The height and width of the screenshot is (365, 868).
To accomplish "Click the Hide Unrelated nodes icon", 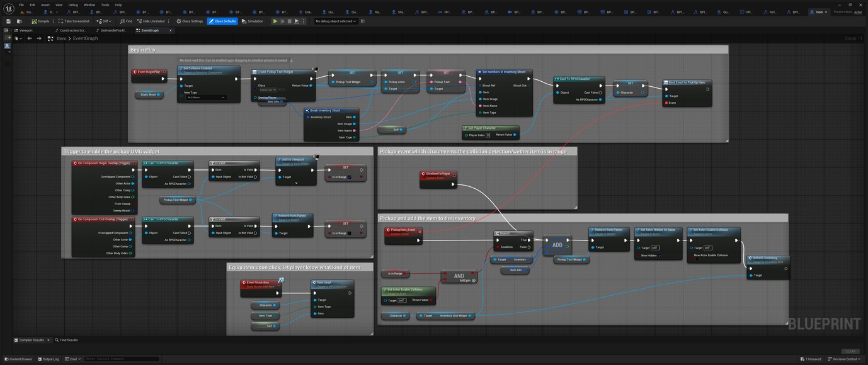I will [x=140, y=21].
